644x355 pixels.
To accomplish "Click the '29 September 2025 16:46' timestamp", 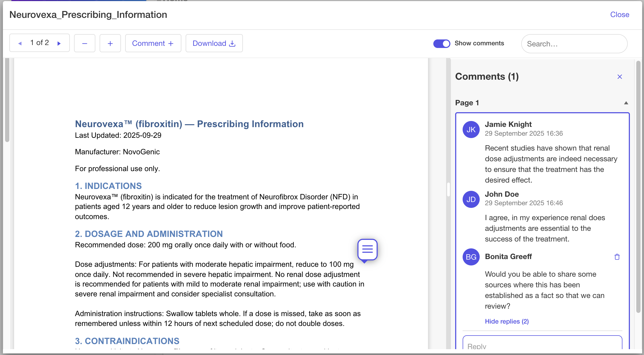I will tap(524, 203).
